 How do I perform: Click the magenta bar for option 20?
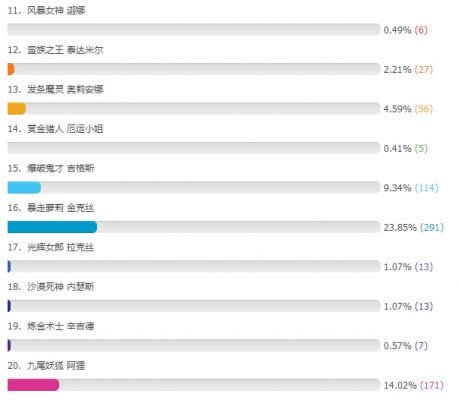33,385
